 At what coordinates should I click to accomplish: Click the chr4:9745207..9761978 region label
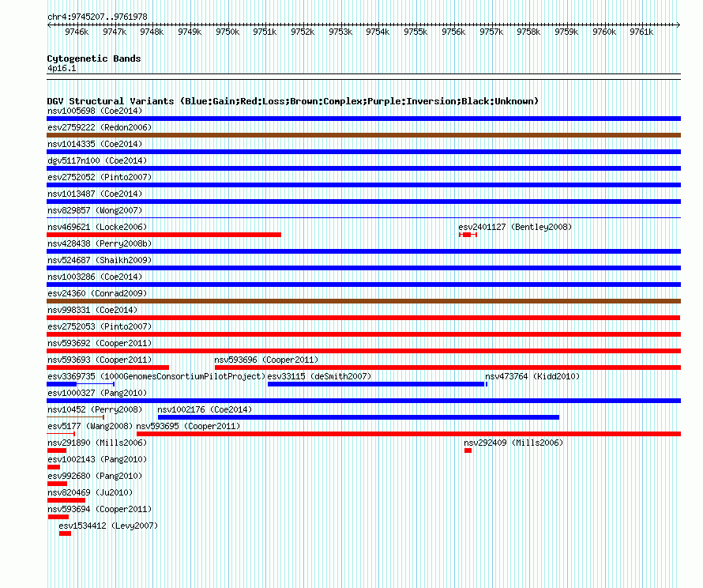point(97,17)
